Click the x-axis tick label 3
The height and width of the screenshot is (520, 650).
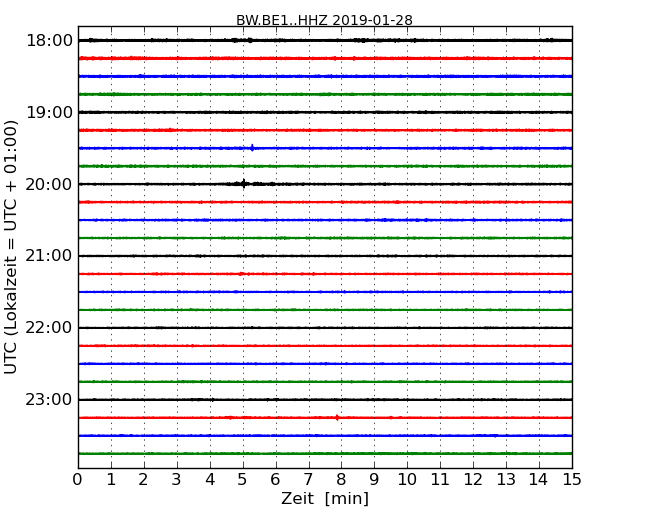(x=177, y=479)
